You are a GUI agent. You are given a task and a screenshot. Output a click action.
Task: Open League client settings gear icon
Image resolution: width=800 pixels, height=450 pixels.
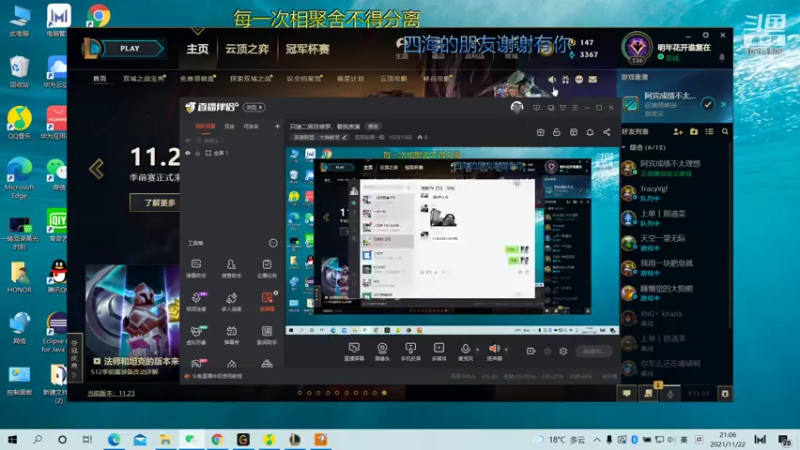click(x=706, y=35)
